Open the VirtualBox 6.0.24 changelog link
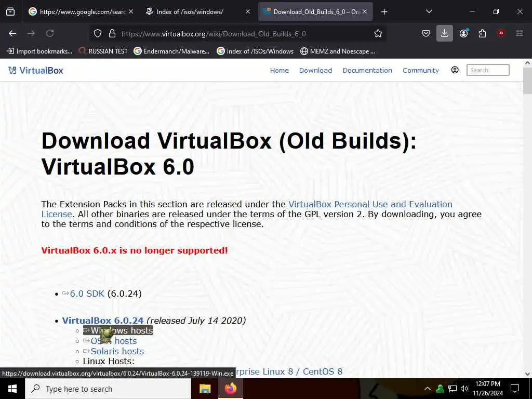This screenshot has height=399, width=532. 103,321
